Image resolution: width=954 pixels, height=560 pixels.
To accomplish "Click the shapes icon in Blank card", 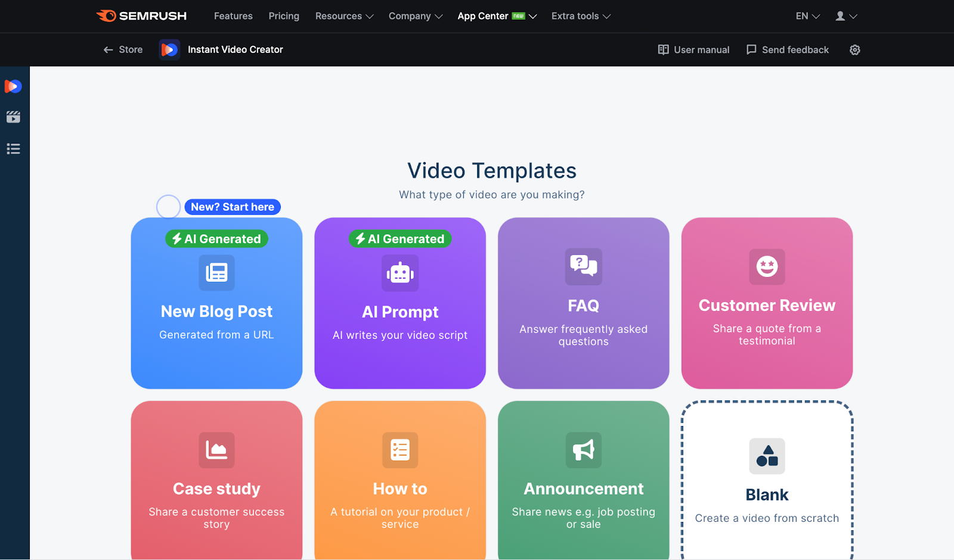I will 767,456.
